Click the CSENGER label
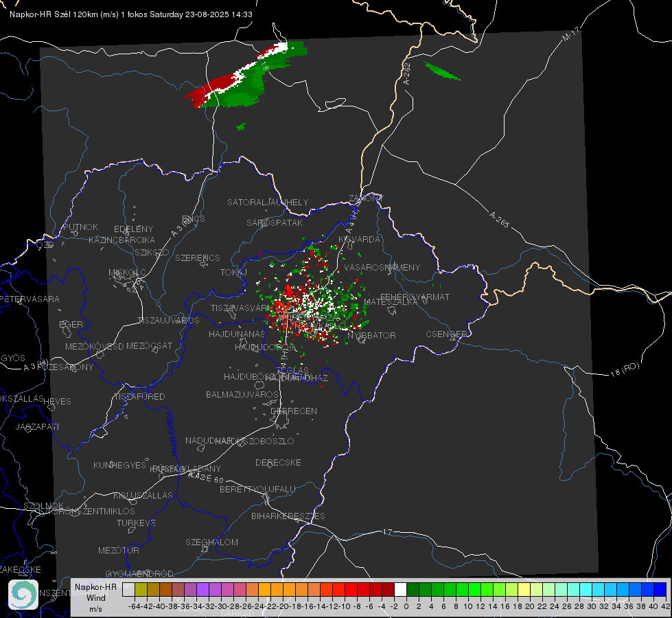Image resolution: width=672 pixels, height=618 pixels. [446, 334]
